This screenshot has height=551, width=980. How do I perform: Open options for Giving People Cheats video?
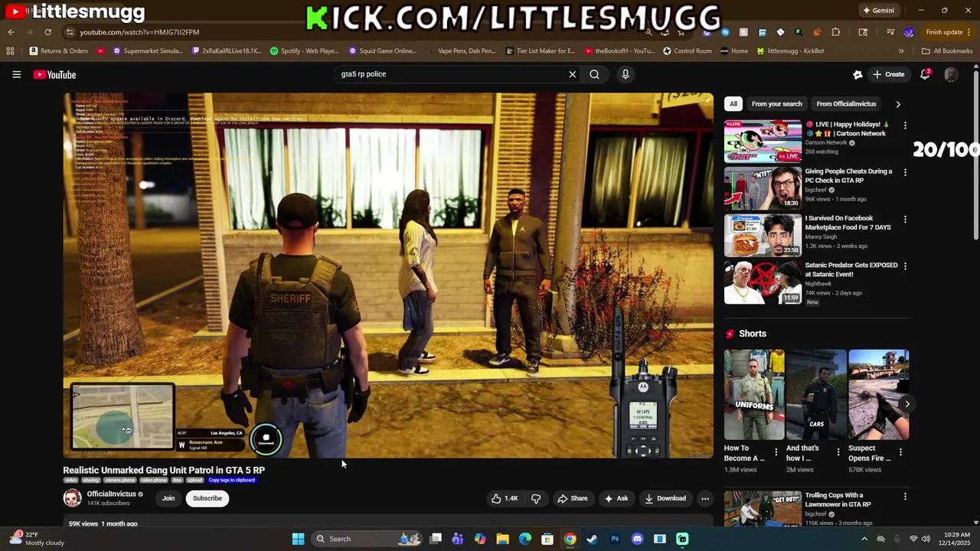click(905, 172)
